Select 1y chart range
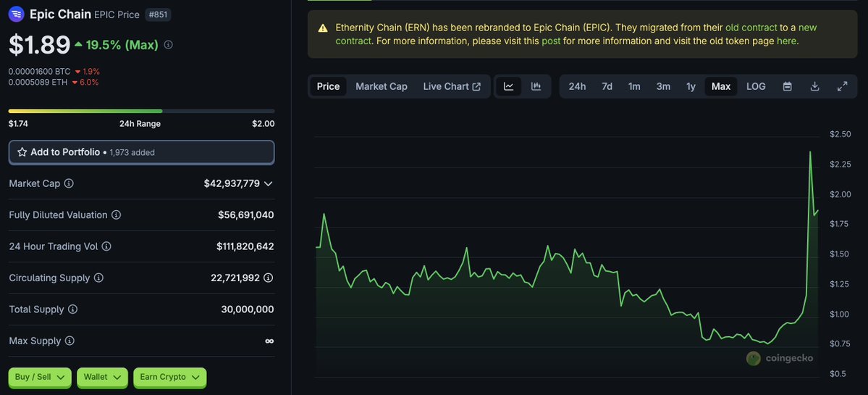This screenshot has width=868, height=395. [x=691, y=86]
